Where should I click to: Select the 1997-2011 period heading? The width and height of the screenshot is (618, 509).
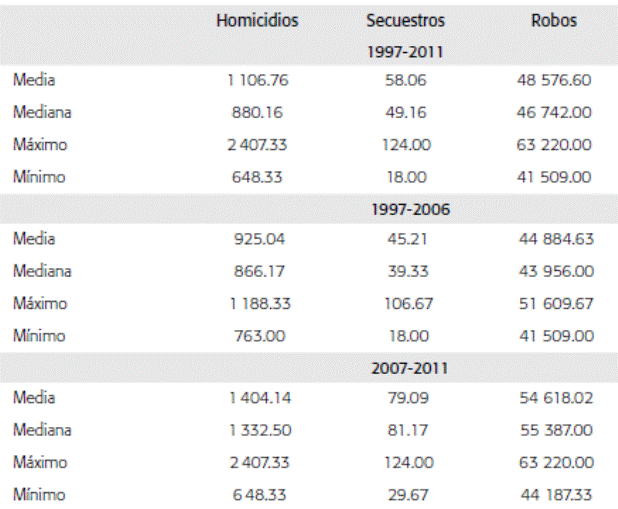click(407, 49)
